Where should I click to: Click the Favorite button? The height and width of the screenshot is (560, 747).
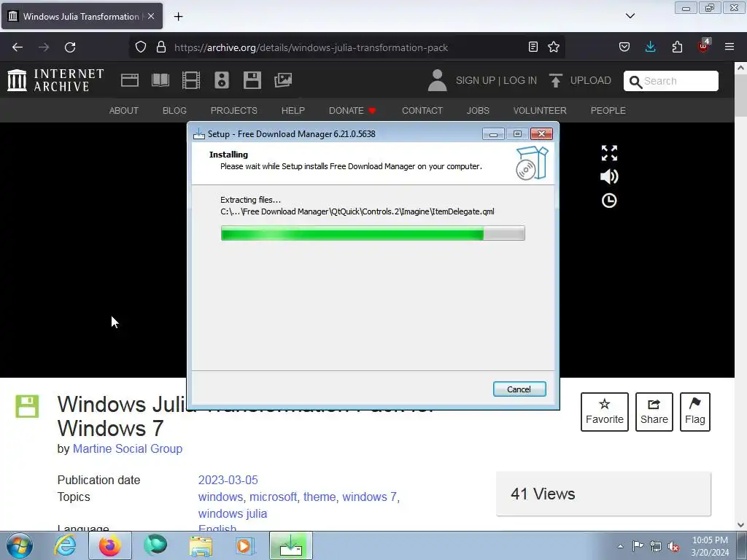[x=605, y=412]
